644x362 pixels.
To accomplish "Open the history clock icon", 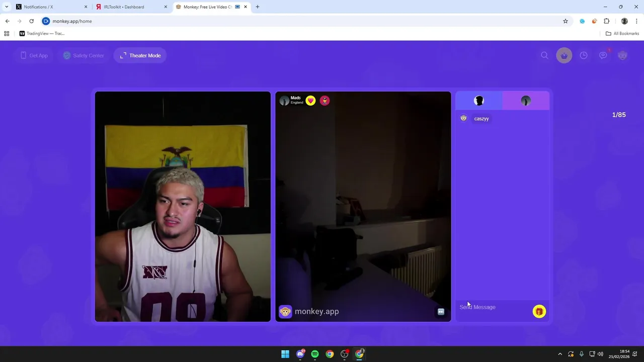I will (584, 55).
